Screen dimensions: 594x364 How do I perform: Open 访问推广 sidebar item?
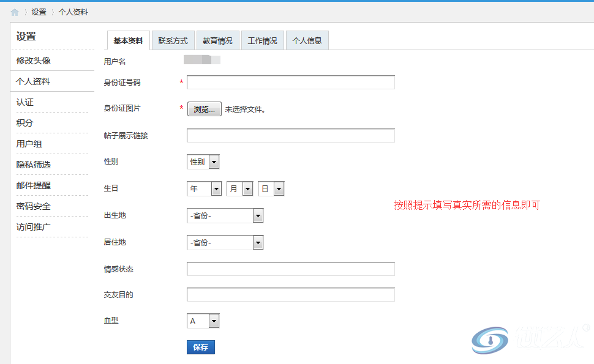(x=33, y=227)
